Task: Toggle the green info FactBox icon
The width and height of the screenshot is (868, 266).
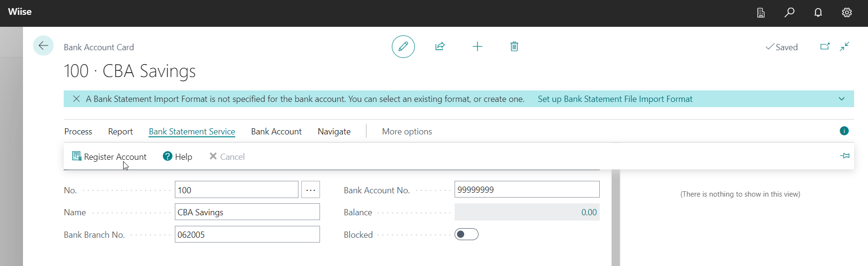Action: [x=844, y=131]
